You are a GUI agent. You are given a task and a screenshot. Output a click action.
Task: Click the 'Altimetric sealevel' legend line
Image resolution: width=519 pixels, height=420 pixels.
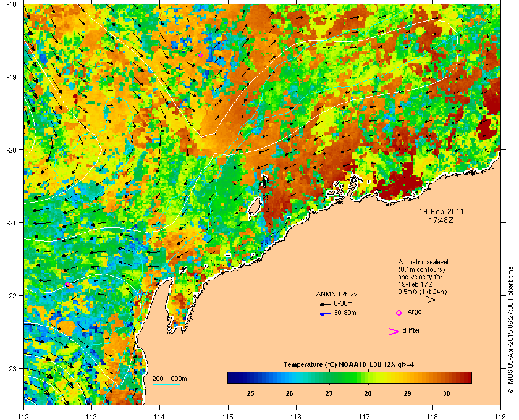pos(423,262)
